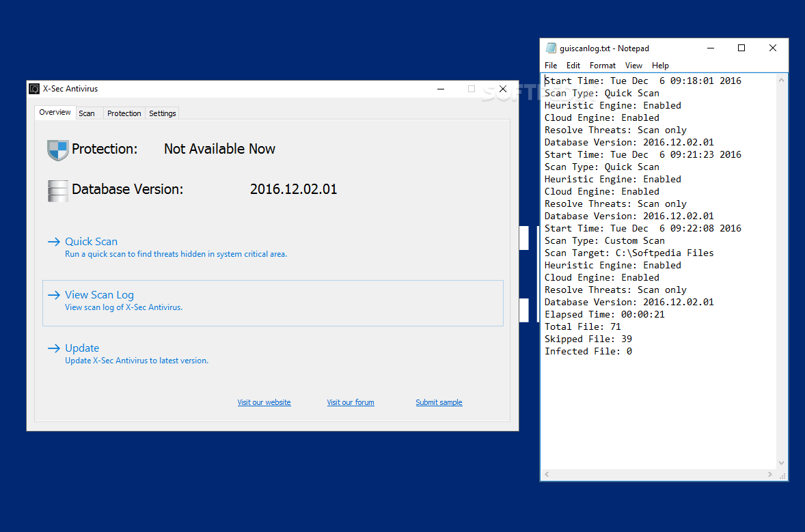The width and height of the screenshot is (805, 532).
Task: Click 'Not Available Now' protection status text
Action: (220, 149)
